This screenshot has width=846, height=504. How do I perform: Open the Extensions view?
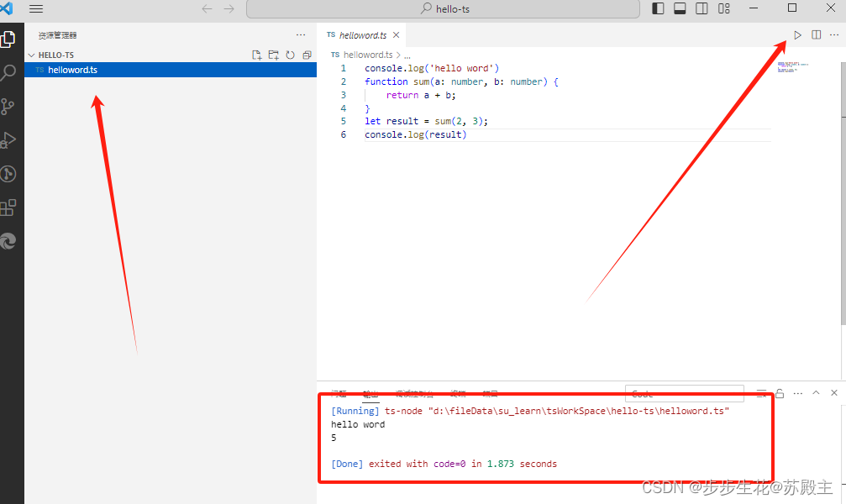click(8, 207)
